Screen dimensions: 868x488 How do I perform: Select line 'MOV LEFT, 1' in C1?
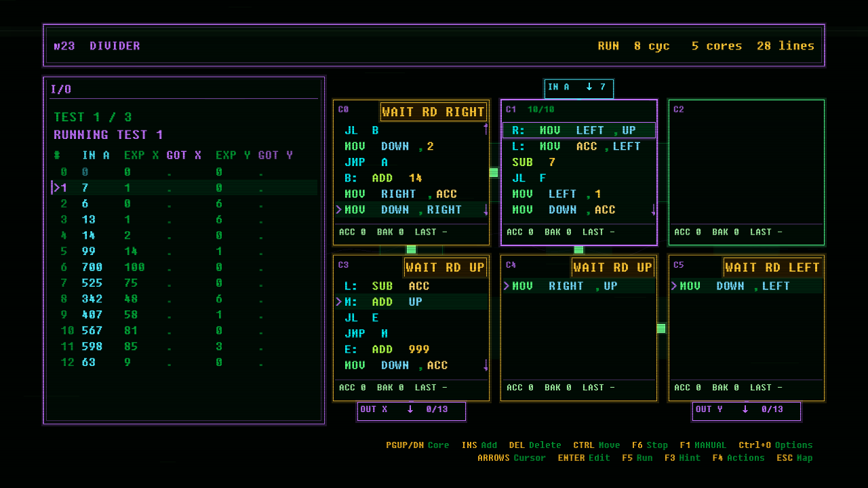[x=579, y=194]
